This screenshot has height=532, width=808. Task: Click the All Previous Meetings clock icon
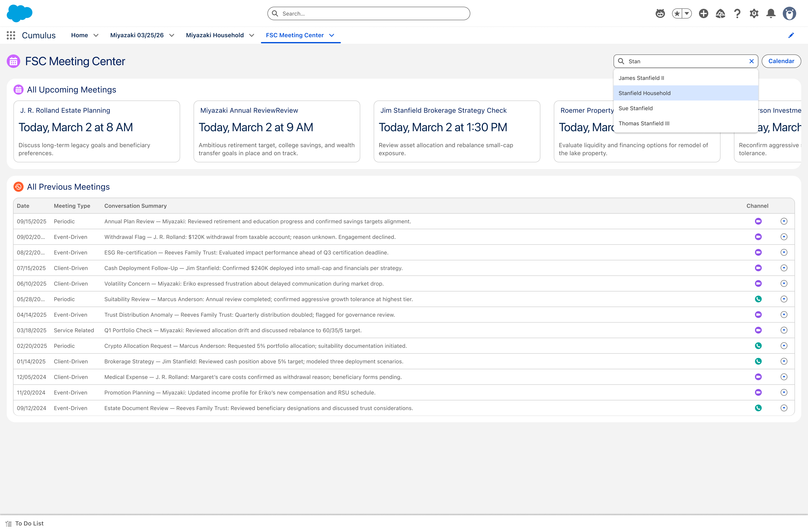click(x=18, y=187)
